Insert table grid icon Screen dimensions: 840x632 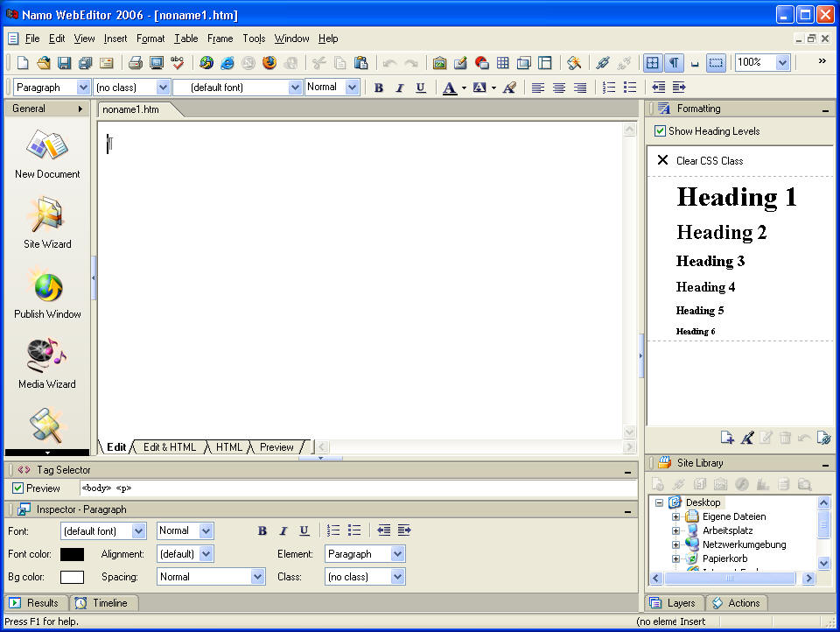tap(502, 63)
